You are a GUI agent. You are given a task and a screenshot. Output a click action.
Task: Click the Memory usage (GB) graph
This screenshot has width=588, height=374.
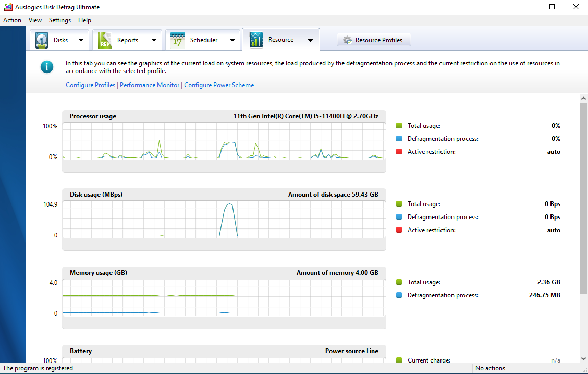(224, 298)
